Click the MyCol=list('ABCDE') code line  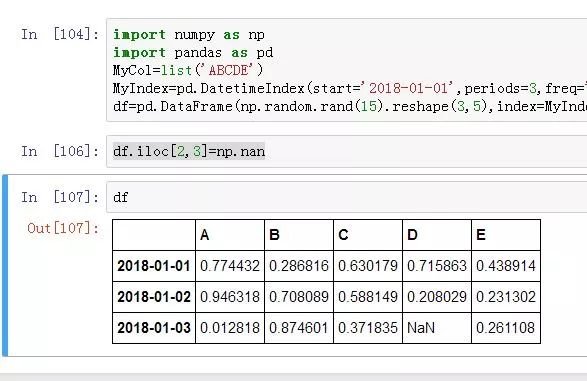[188, 70]
